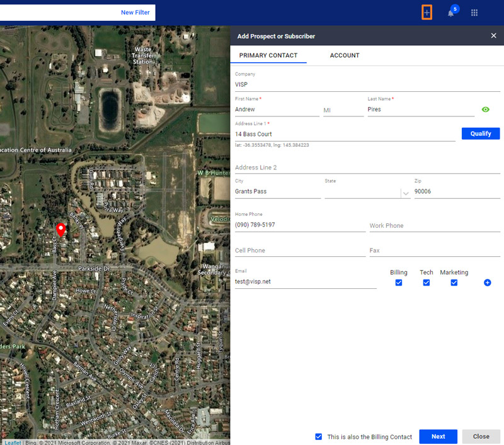Image resolution: width=504 pixels, height=445 pixels.
Task: Toggle the green eye icon beside Last Name
Action: (x=485, y=110)
